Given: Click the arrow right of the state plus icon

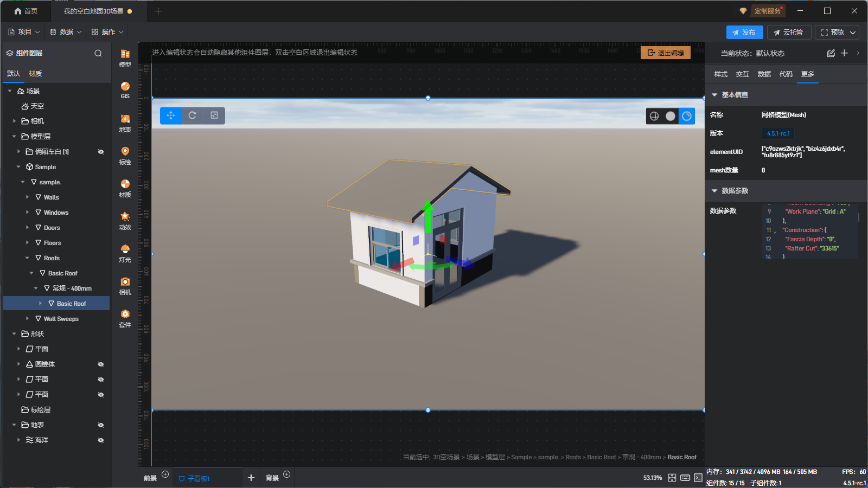Looking at the screenshot, I should coord(858,53).
